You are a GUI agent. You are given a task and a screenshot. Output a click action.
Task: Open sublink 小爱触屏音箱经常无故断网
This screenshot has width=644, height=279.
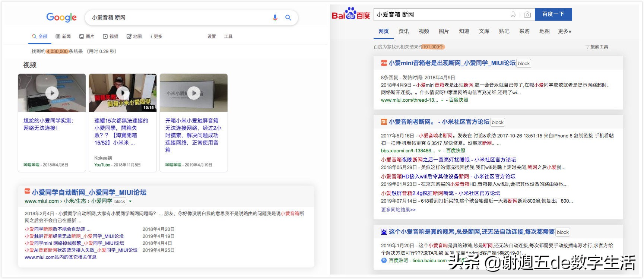click(x=74, y=236)
